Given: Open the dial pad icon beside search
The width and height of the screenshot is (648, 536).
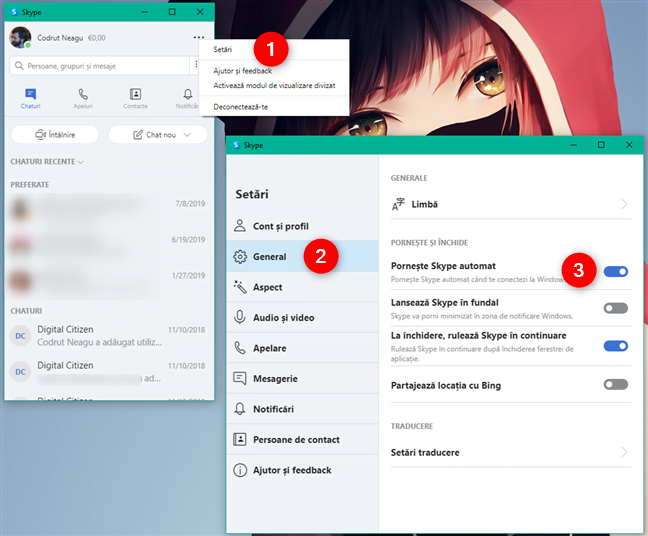Looking at the screenshot, I should 196,64.
